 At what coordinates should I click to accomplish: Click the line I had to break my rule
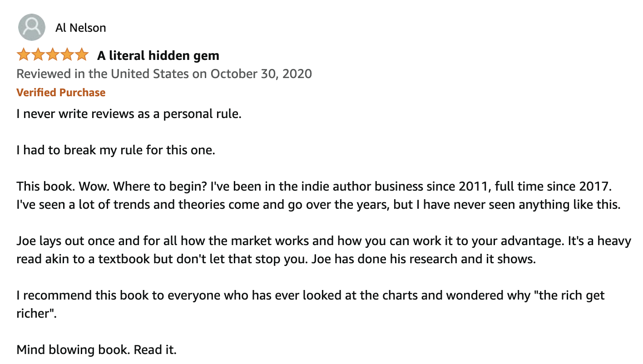coord(115,150)
